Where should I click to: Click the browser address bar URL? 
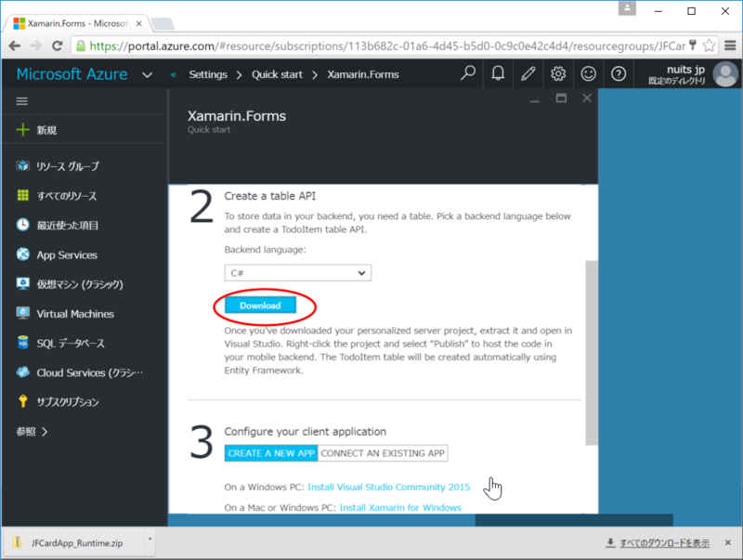point(387,46)
